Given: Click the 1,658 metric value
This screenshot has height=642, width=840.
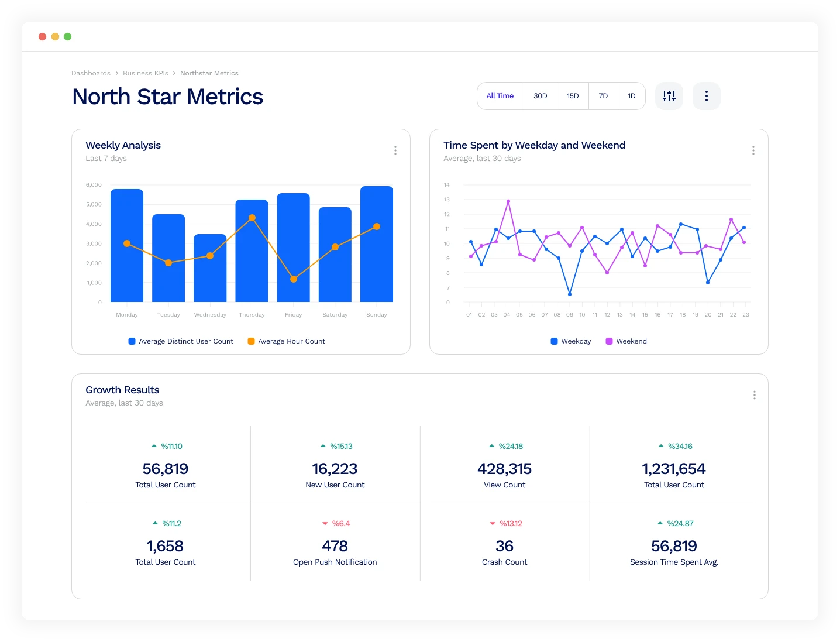Looking at the screenshot, I should point(165,546).
